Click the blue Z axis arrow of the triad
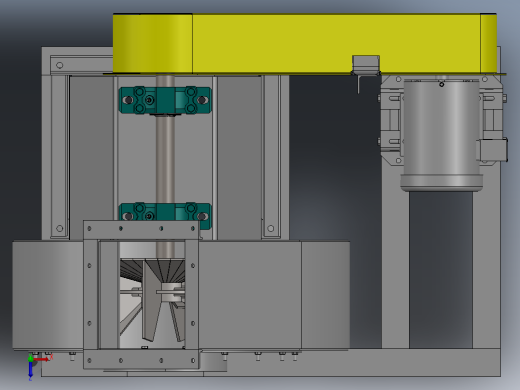This screenshot has width=520, height=390. (x=30, y=369)
